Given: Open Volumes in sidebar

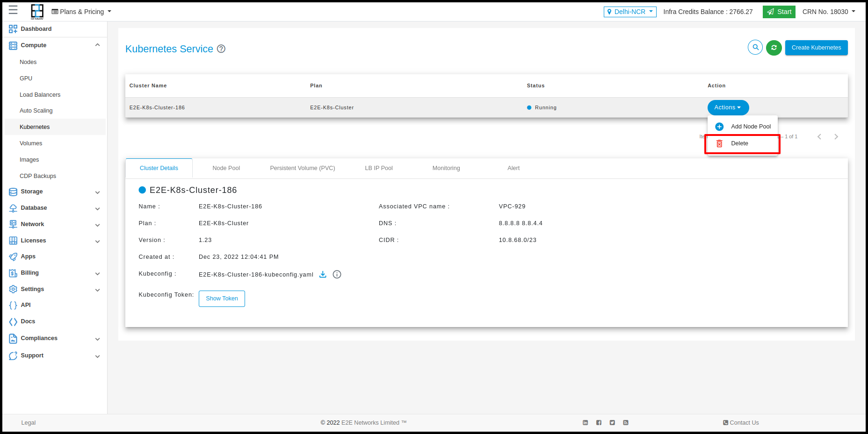Looking at the screenshot, I should click(31, 143).
